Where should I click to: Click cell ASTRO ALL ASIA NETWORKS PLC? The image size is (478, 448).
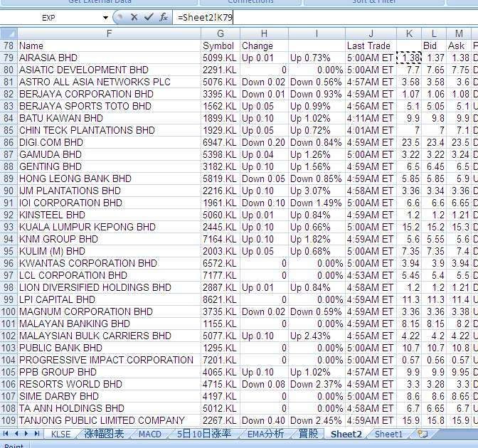click(x=109, y=82)
